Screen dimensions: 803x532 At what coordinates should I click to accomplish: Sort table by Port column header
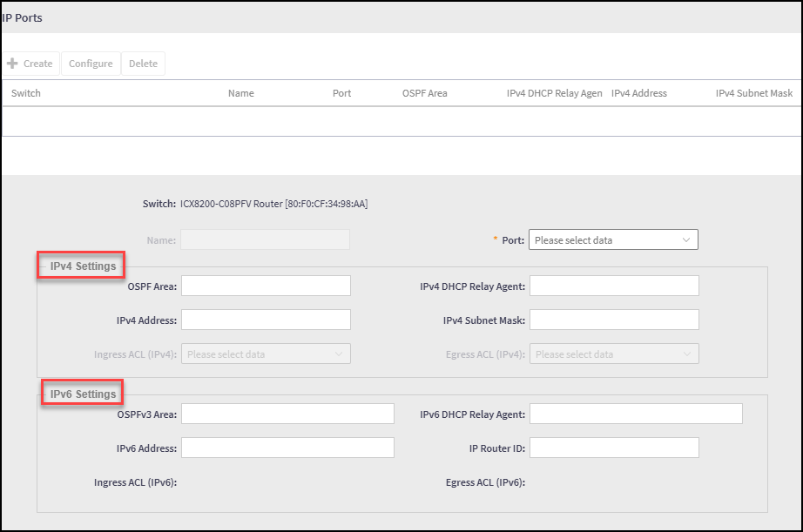coord(341,93)
